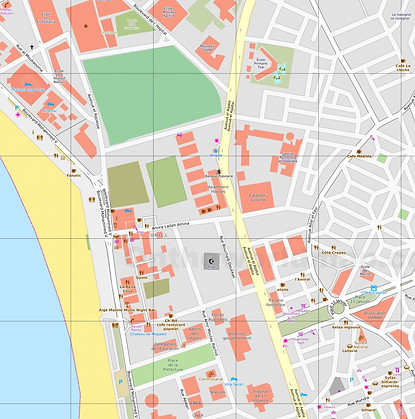
Task: Click the Gusto label
Action: point(141,277)
